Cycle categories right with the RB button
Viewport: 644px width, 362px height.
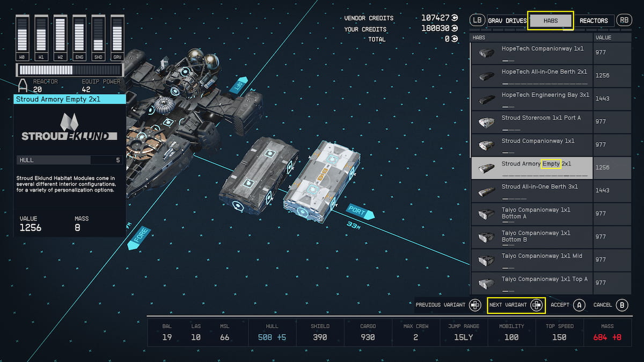coord(624,20)
